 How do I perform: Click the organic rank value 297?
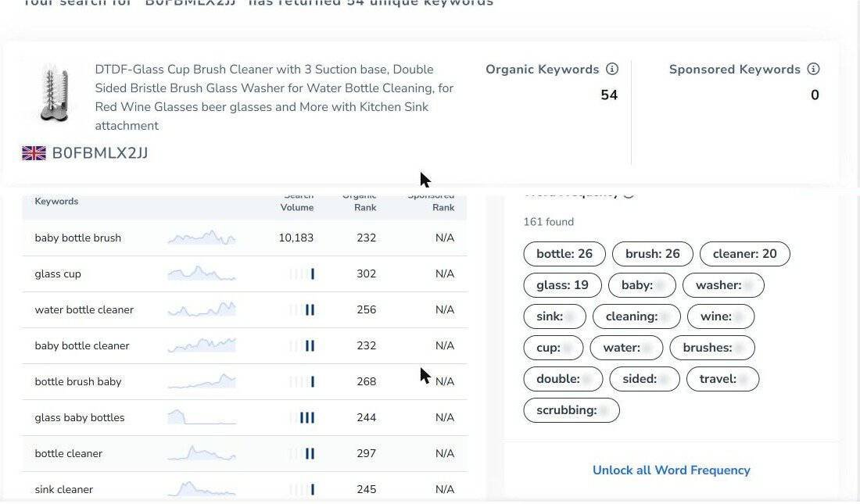367,453
